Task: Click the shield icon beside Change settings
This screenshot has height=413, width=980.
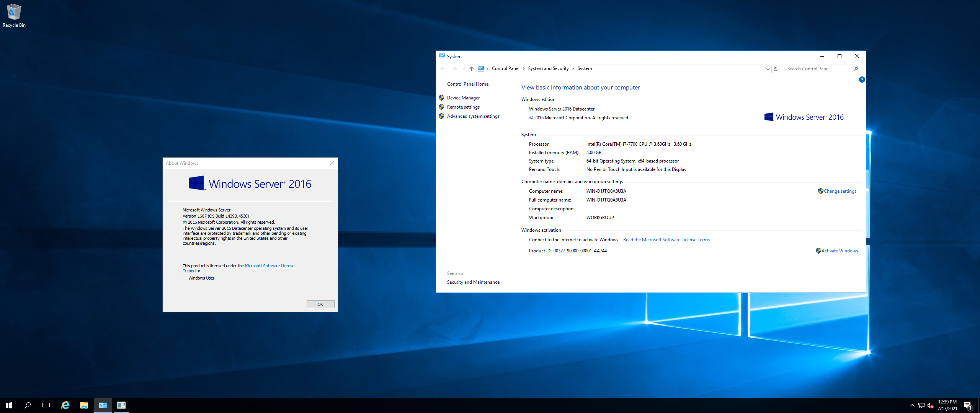Action: [820, 191]
